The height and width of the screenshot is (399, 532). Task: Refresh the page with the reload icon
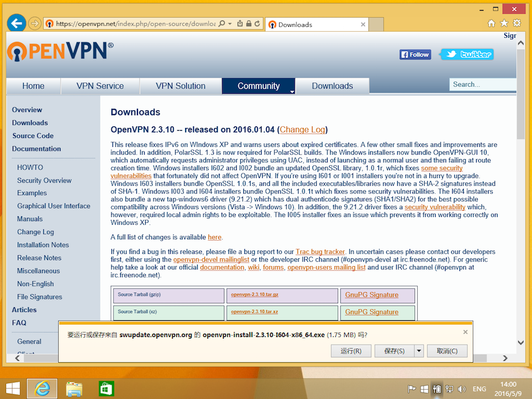pyautogui.click(x=257, y=24)
